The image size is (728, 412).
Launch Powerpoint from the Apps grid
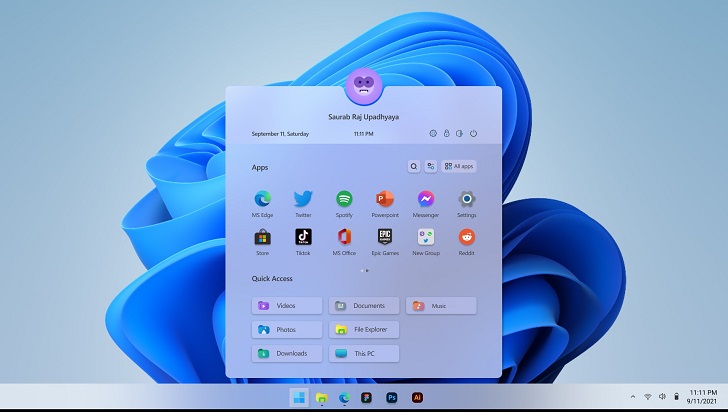(385, 199)
